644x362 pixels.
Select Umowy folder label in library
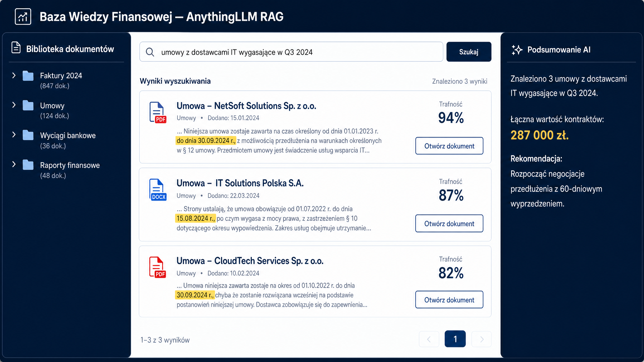[52, 106]
